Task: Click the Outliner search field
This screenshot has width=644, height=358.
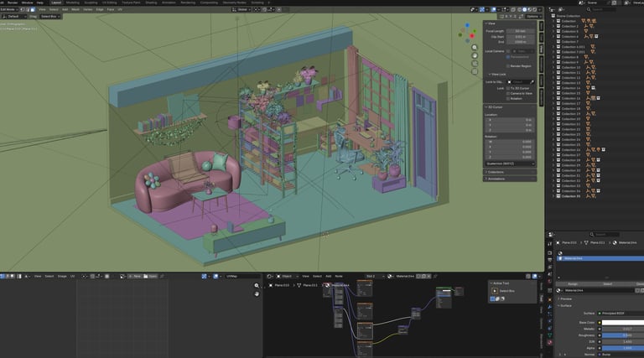Action: tap(603, 9)
